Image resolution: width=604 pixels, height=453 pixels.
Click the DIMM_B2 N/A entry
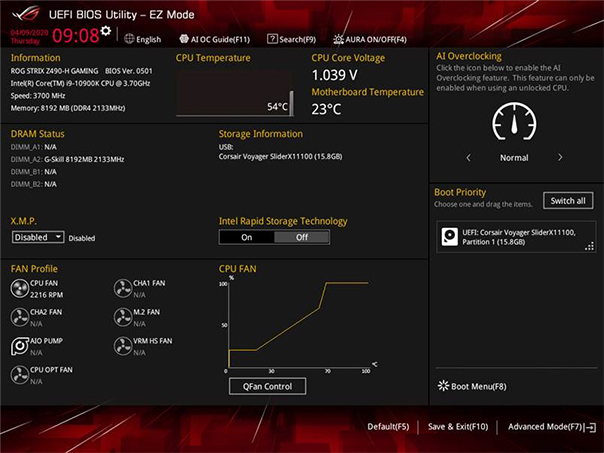pyautogui.click(x=34, y=184)
